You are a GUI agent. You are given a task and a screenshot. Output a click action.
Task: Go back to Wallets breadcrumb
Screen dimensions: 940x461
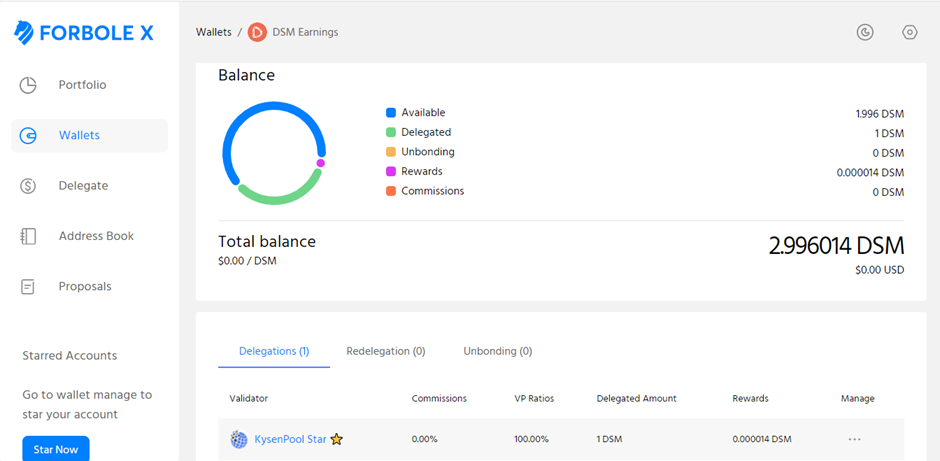coord(213,32)
